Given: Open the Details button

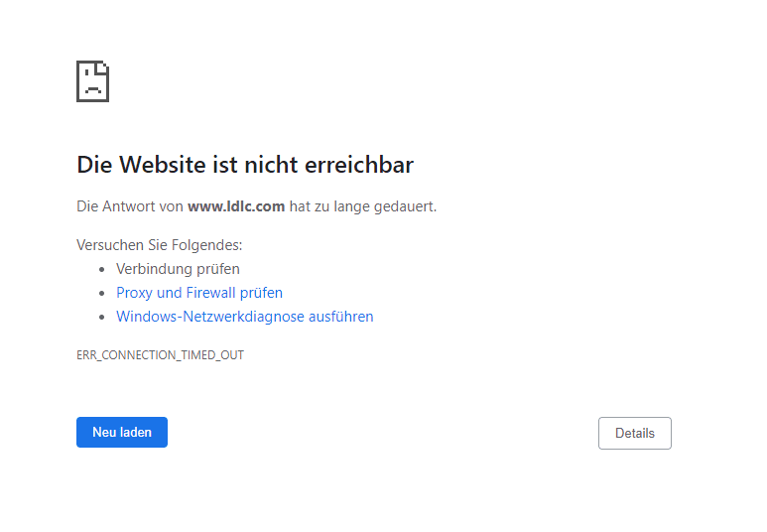Looking at the screenshot, I should 634,433.
